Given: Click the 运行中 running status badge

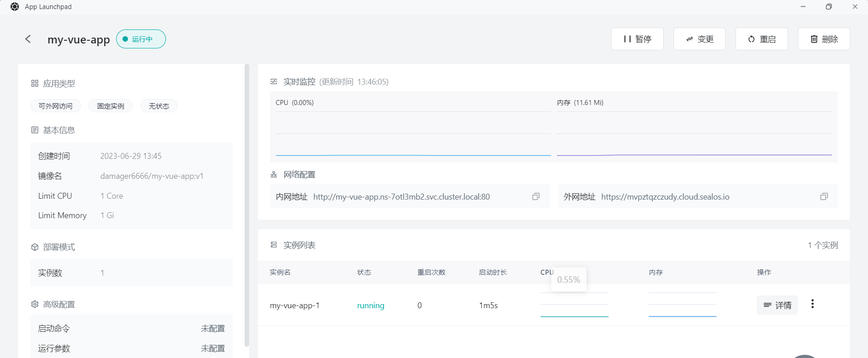Looking at the screenshot, I should 141,39.
